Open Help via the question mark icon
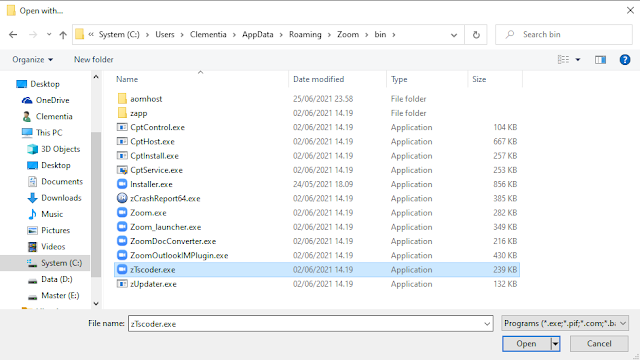This screenshot has height=360, width=640. tap(624, 60)
